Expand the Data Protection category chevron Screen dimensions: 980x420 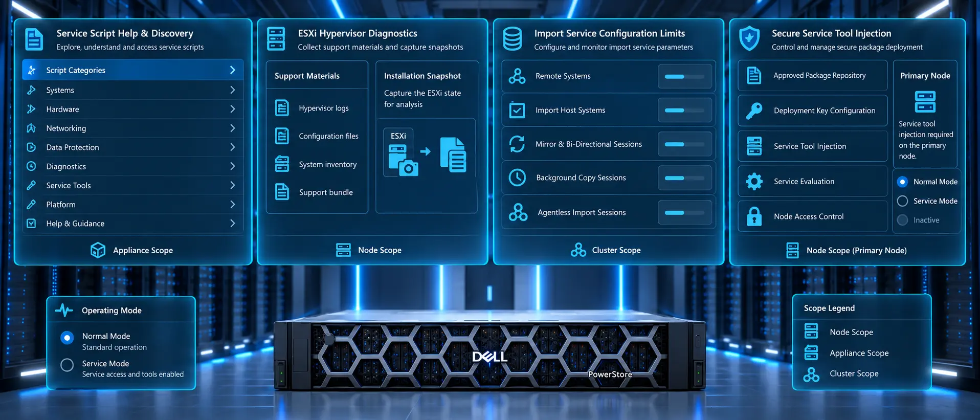coord(233,147)
